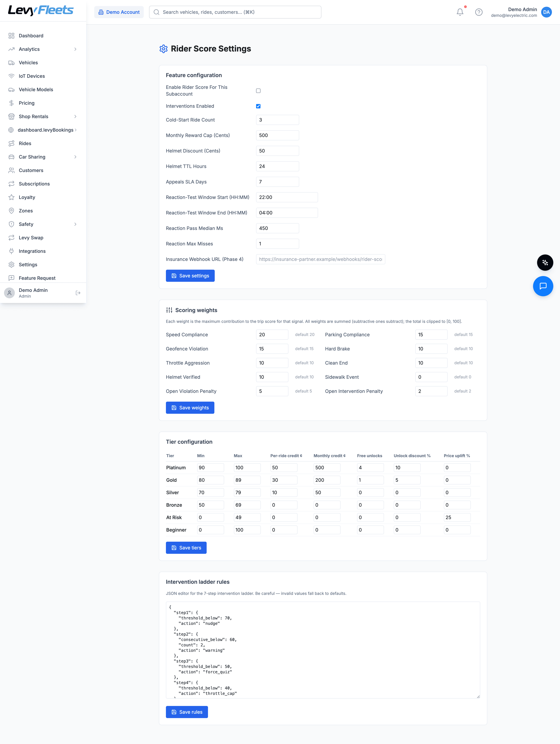Screen dimensions: 560x744
Task: Open the blue chat bubble button
Action: click(543, 286)
